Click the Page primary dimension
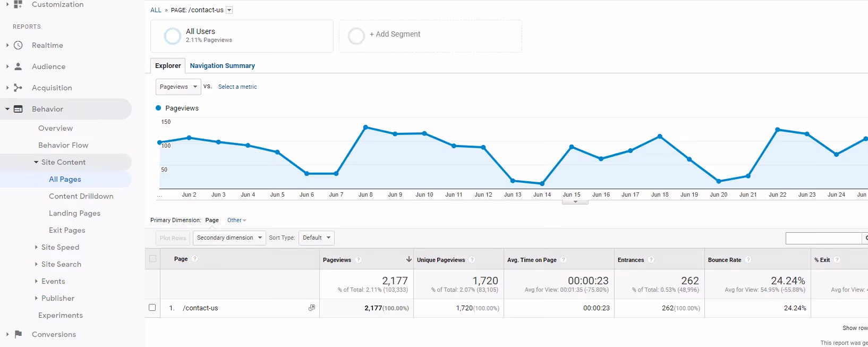The height and width of the screenshot is (347, 868). tap(212, 220)
